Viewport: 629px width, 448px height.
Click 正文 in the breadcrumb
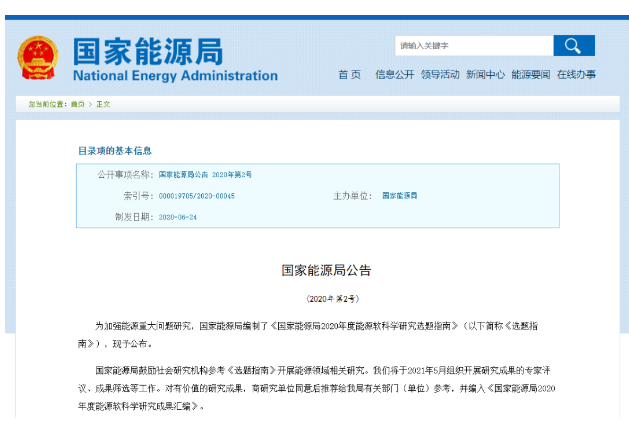[103, 104]
